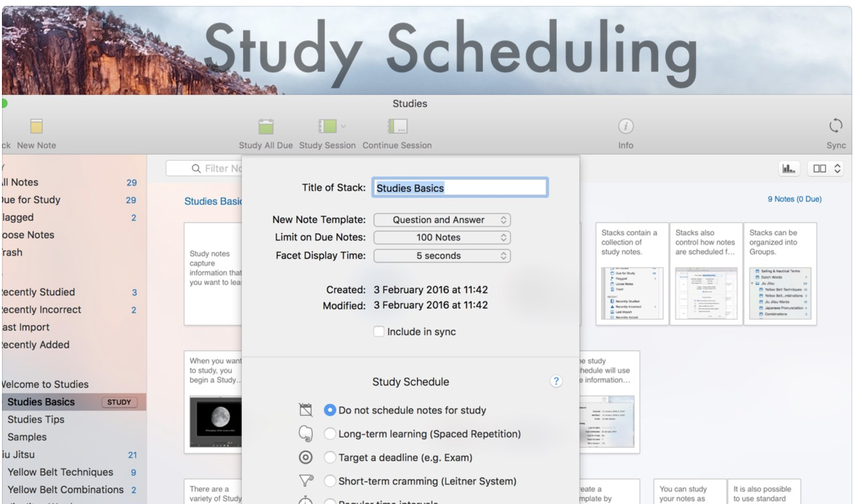Image resolution: width=862 pixels, height=504 pixels.
Task: Click the target icon beside 'Target a deadline'
Action: (x=306, y=458)
